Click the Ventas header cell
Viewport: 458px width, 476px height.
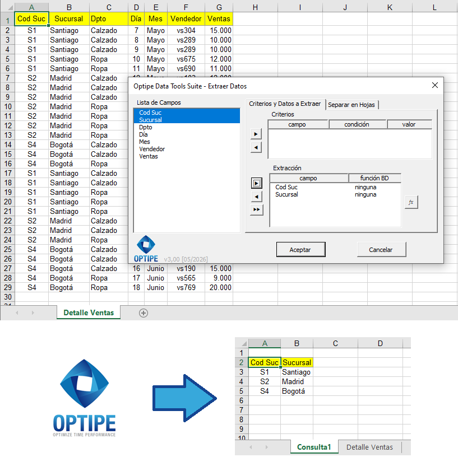pos(219,19)
